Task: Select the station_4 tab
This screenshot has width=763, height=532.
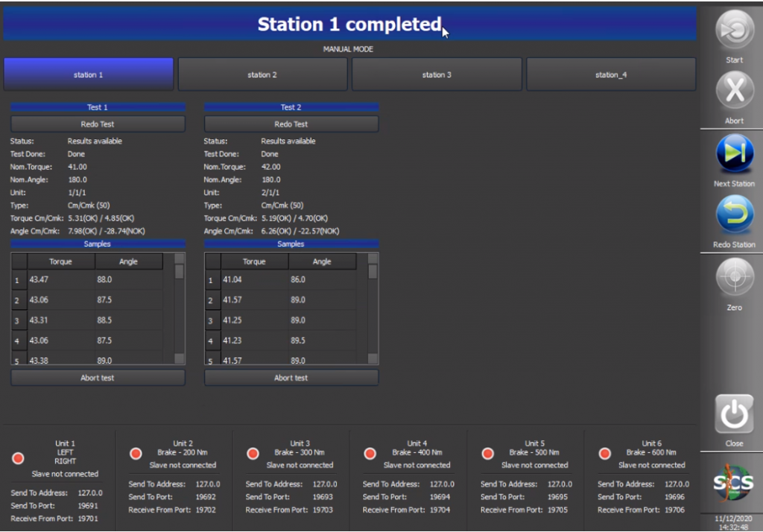Action: [x=611, y=75]
